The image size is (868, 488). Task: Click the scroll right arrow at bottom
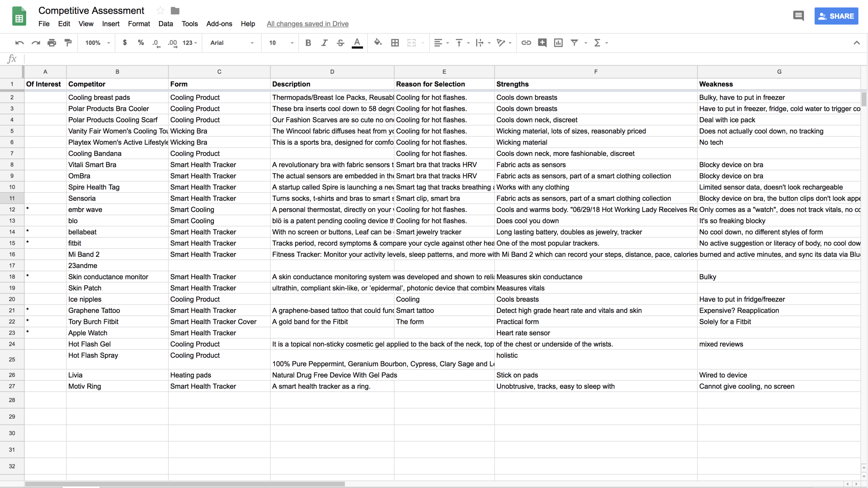(856, 484)
